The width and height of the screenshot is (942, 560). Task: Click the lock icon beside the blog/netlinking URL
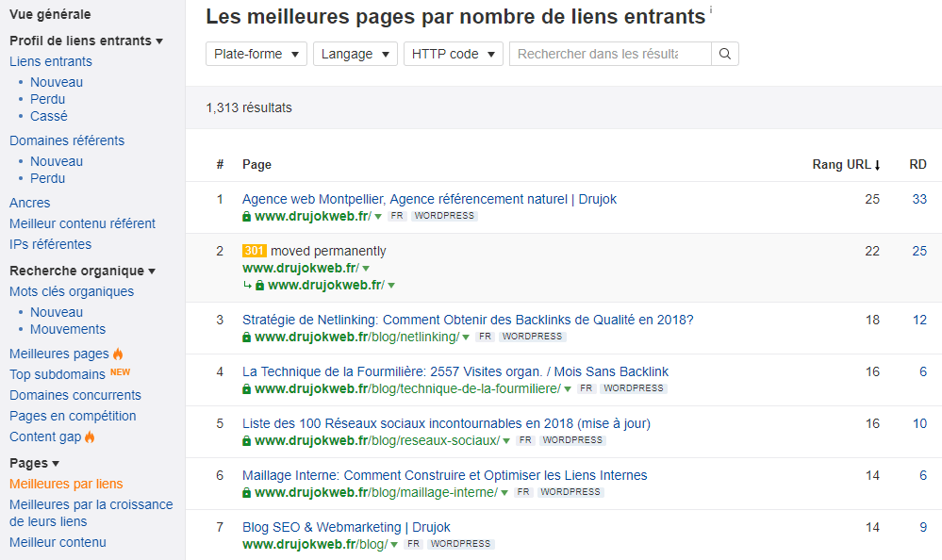point(246,338)
